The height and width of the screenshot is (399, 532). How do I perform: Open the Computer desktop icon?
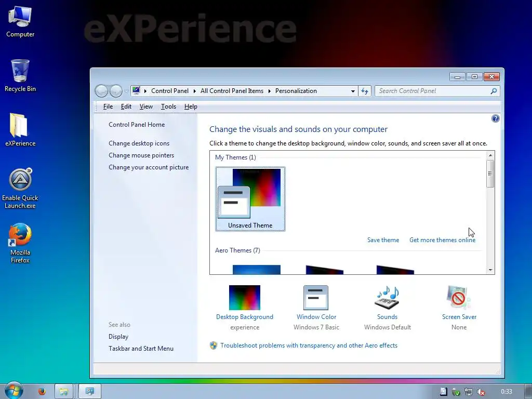click(x=20, y=21)
